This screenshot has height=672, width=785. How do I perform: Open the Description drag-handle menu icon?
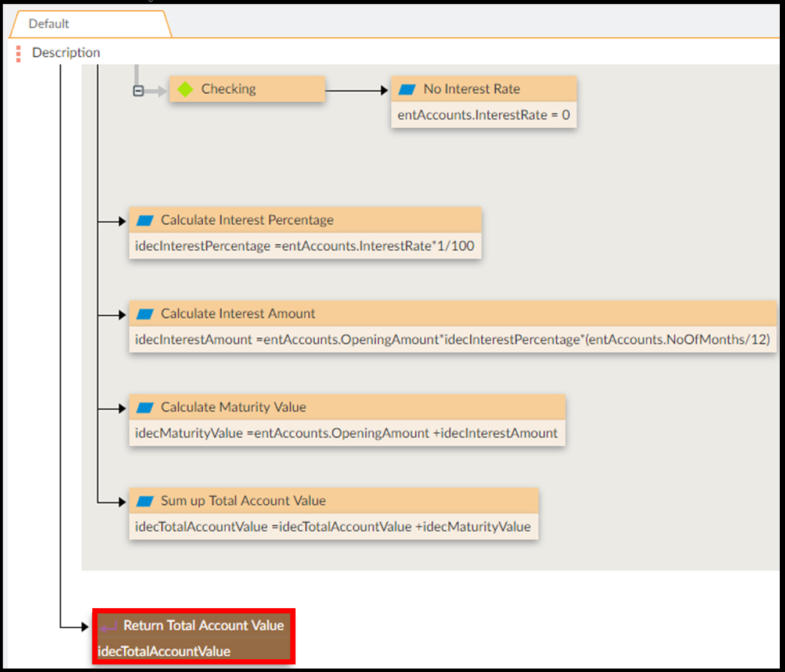tap(19, 53)
